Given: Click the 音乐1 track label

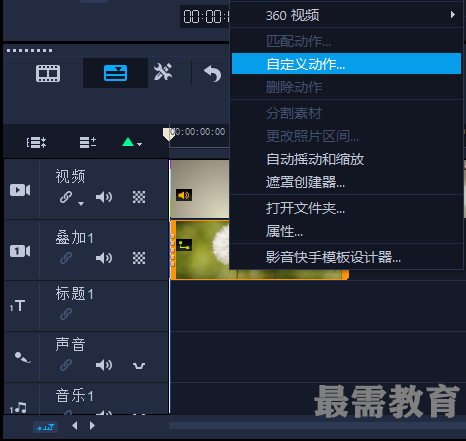Looking at the screenshot, I should click(75, 396).
